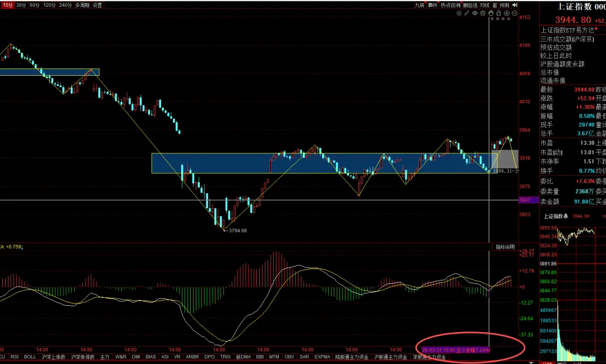Switch to the 15分 period tab
This screenshot has height=364, width=606.
pyautogui.click(x=7, y=5)
